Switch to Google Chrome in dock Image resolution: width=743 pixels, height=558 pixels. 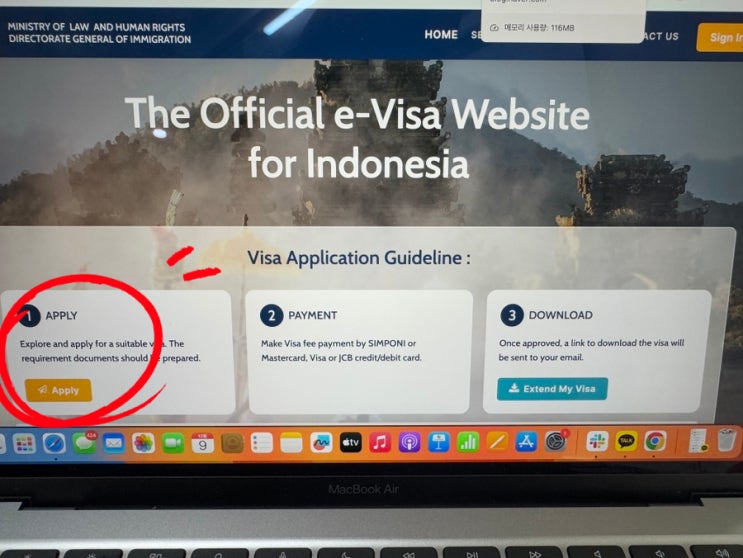[x=655, y=441]
